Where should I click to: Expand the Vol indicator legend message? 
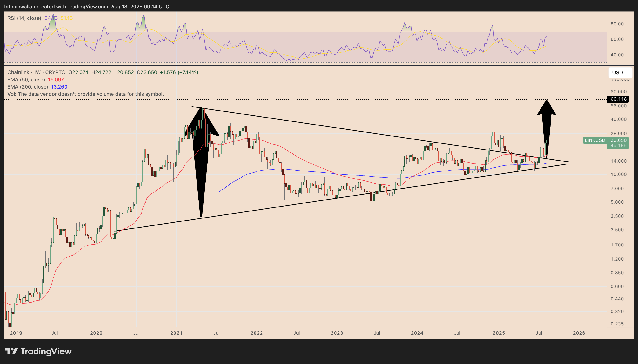pos(86,94)
